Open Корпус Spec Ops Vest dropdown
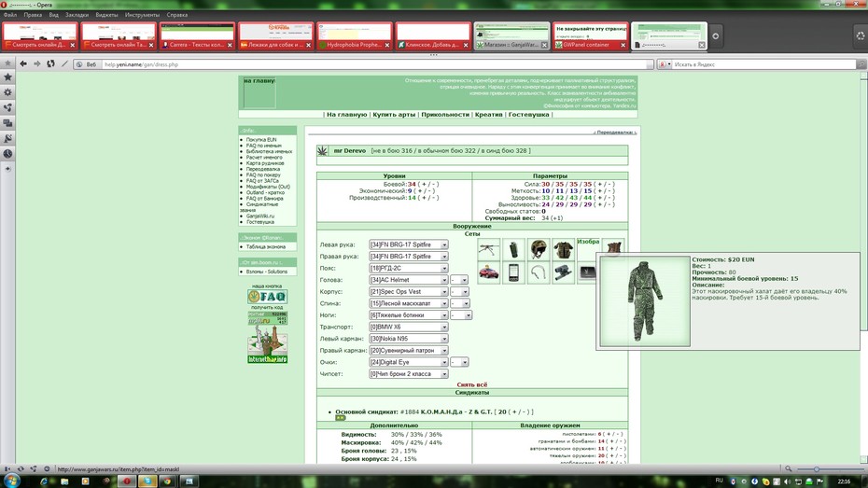This screenshot has height=488, width=868. pos(409,291)
